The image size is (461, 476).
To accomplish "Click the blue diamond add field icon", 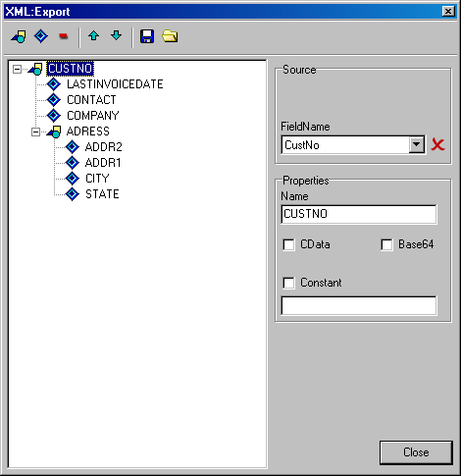I will point(41,36).
